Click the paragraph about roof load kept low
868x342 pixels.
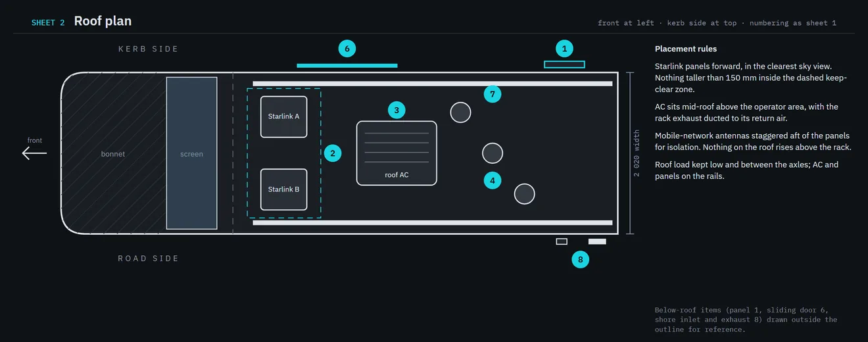[747, 170]
